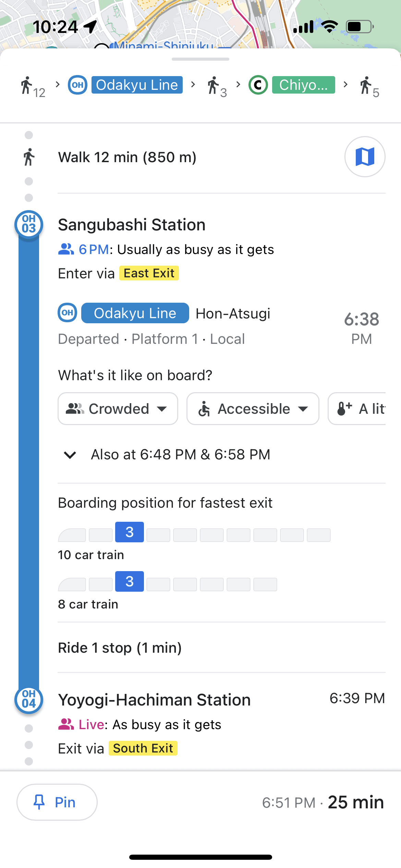Tap the South Exit label

pyautogui.click(x=143, y=748)
